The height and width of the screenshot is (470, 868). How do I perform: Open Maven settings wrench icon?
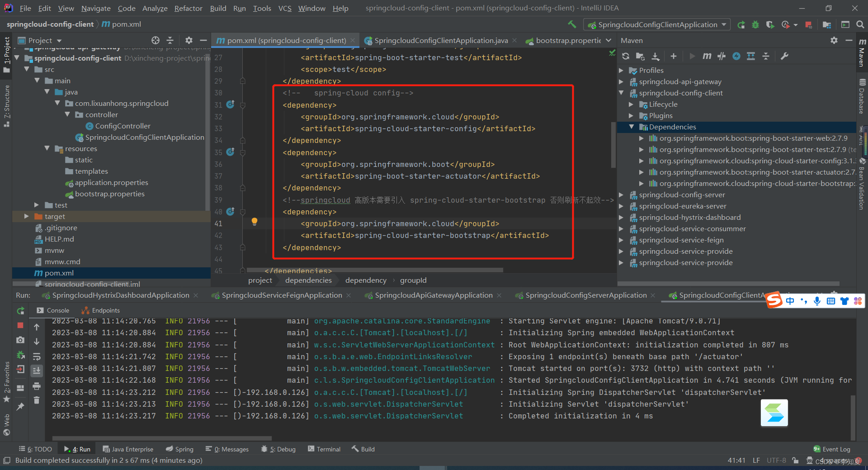tap(784, 56)
